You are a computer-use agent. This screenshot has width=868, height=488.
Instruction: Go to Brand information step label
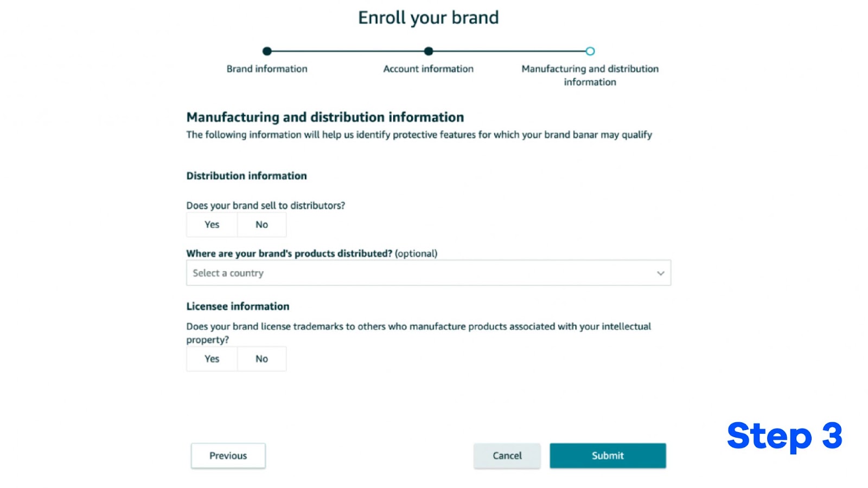267,69
